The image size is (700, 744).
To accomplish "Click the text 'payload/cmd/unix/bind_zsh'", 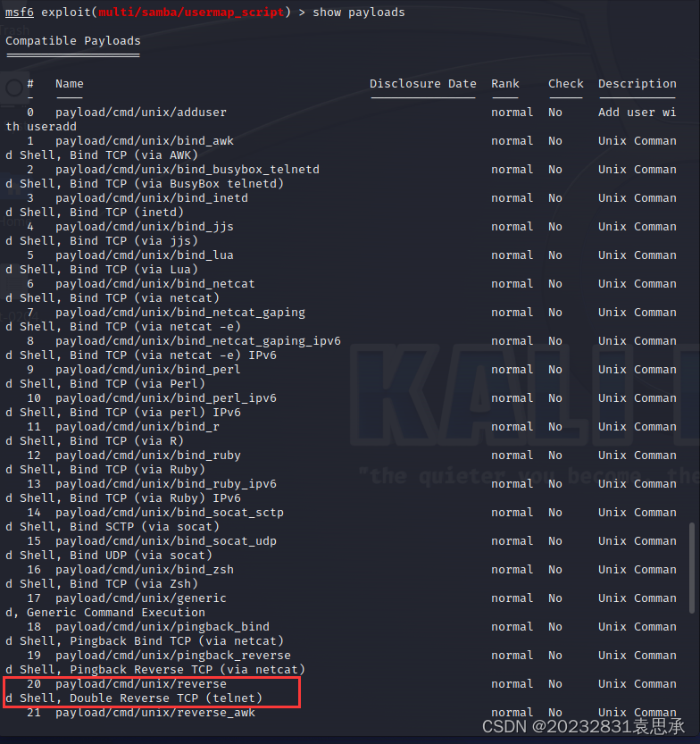I will pyautogui.click(x=144, y=570).
